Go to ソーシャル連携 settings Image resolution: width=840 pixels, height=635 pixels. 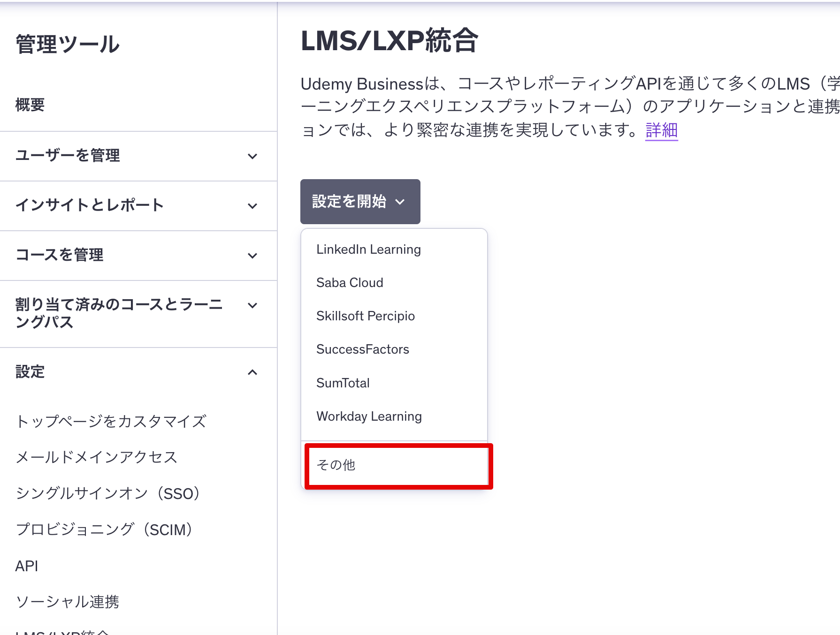coord(67,602)
